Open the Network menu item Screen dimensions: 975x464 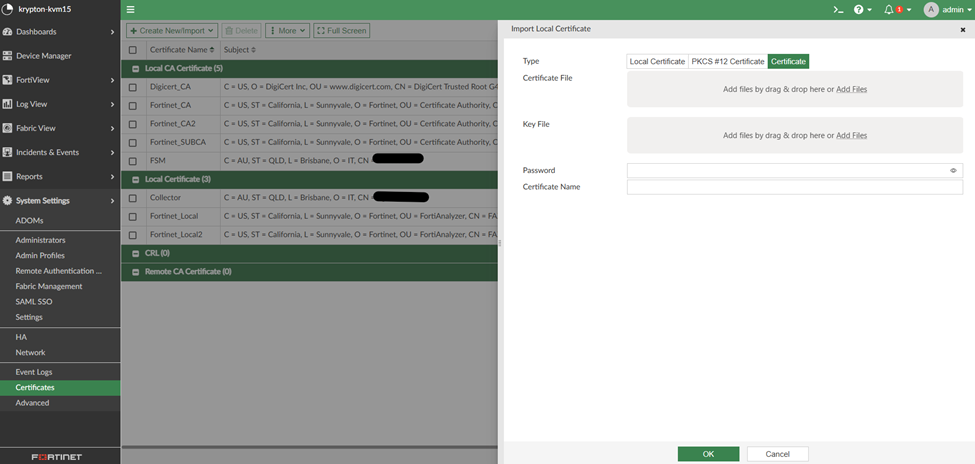30,353
